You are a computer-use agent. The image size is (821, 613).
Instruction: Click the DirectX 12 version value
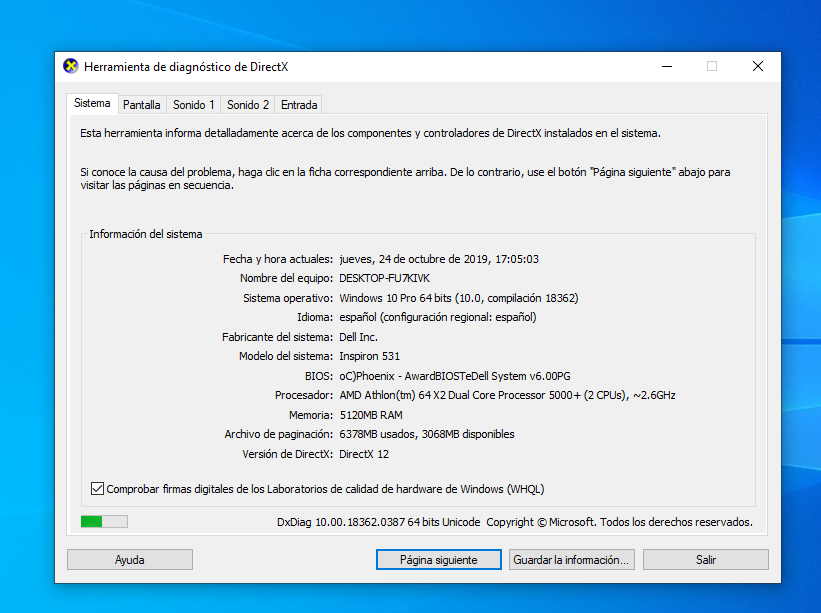[x=364, y=454]
